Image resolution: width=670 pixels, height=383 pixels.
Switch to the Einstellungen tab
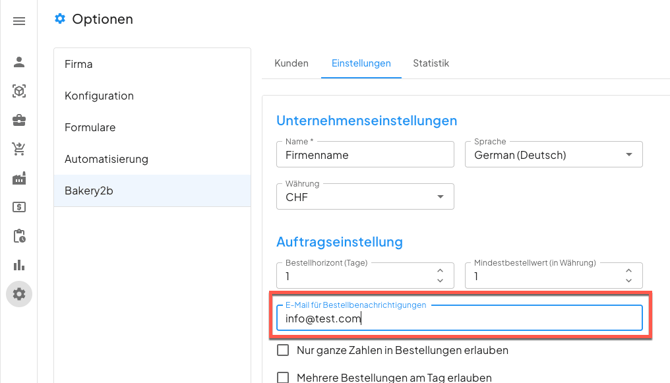pyautogui.click(x=361, y=63)
